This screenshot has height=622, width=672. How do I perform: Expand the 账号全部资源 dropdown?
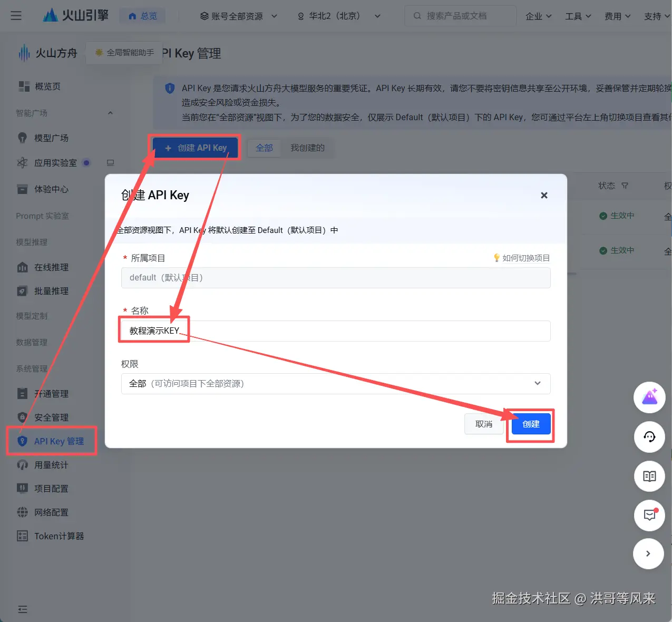(238, 16)
